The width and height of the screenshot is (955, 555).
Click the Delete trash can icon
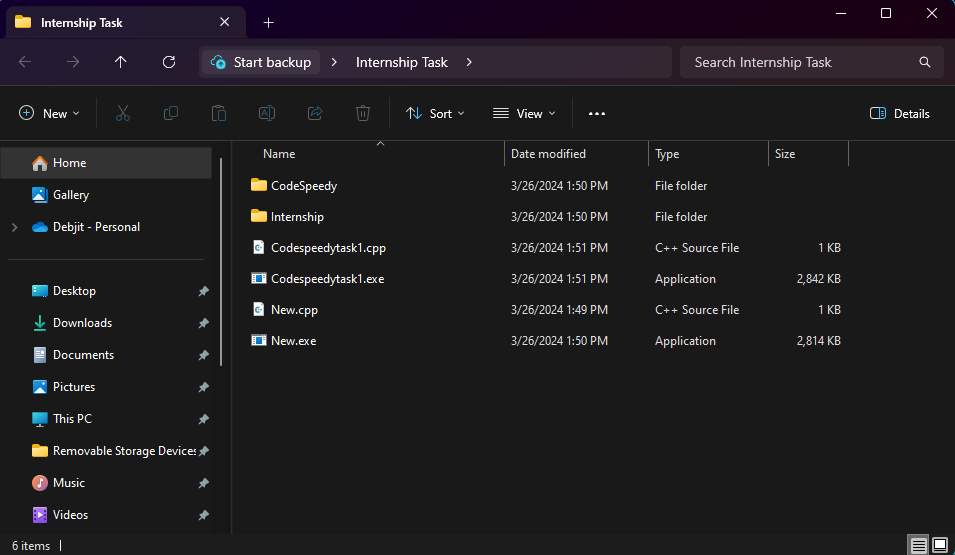[x=362, y=113]
